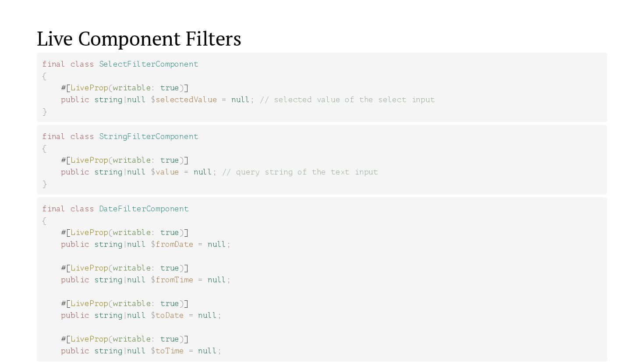This screenshot has width=644, height=363.
Task: Click the SelectFilterComponent class name
Action: [149, 64]
